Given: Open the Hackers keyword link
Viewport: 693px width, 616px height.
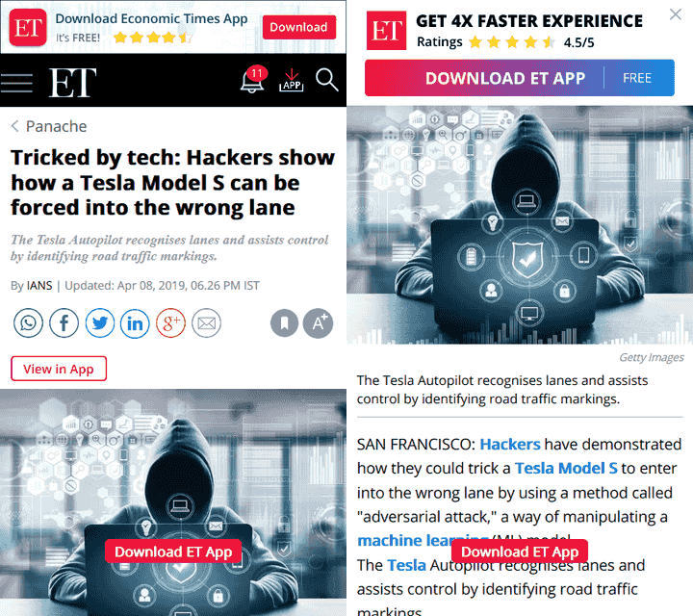Looking at the screenshot, I should (510, 444).
